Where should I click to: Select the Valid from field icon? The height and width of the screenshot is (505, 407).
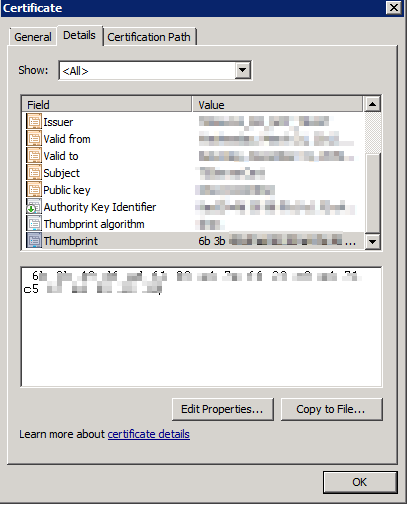pos(34,139)
